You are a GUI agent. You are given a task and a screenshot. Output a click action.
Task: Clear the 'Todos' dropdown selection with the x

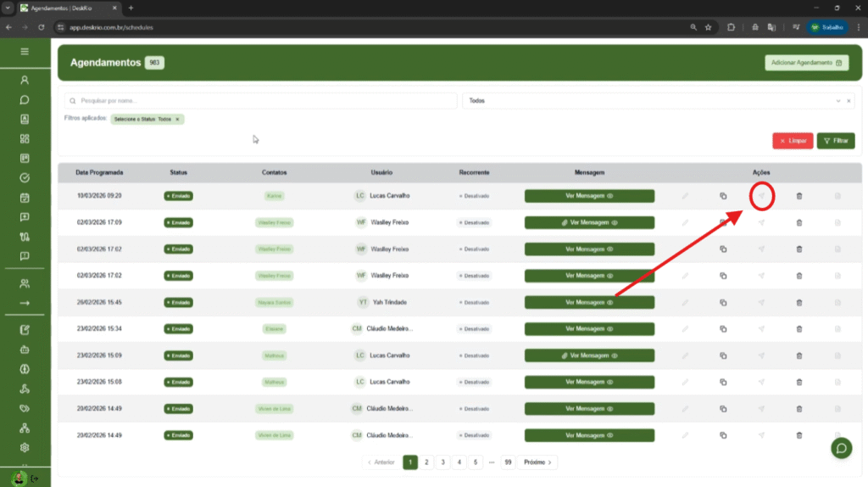(x=849, y=101)
